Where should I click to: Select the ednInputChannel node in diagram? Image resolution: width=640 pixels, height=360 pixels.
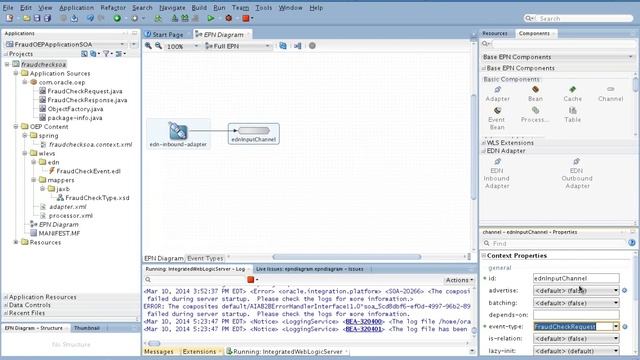click(x=253, y=134)
